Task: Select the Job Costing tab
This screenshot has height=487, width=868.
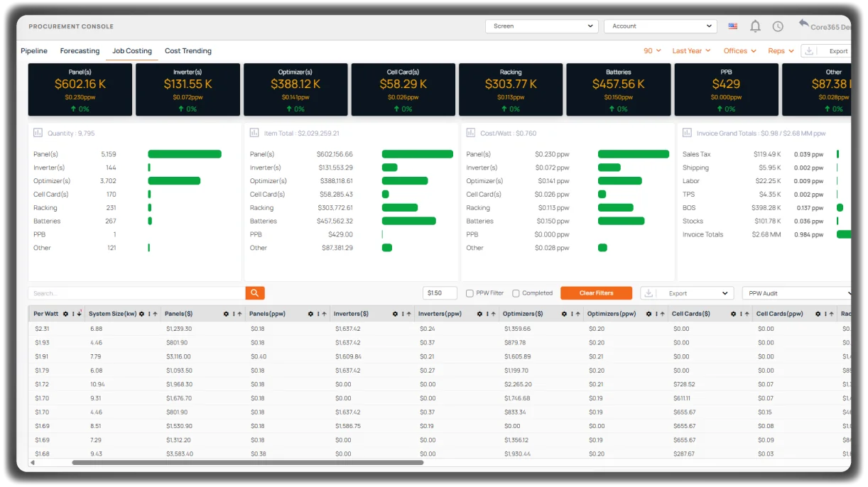Action: click(132, 51)
